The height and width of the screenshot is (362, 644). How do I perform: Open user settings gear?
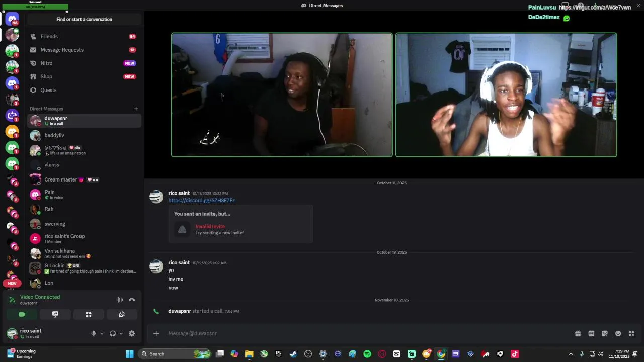[132, 333]
